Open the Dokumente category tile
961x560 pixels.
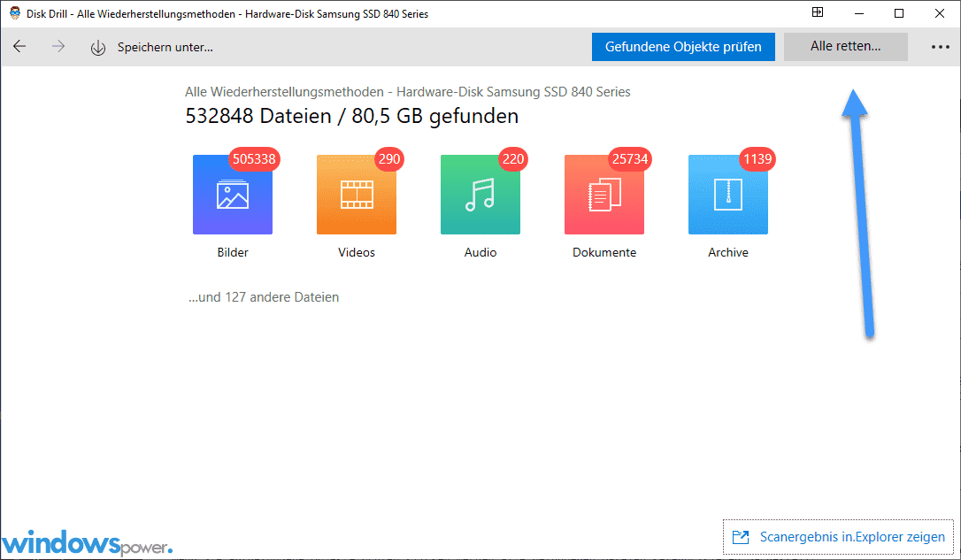click(604, 195)
